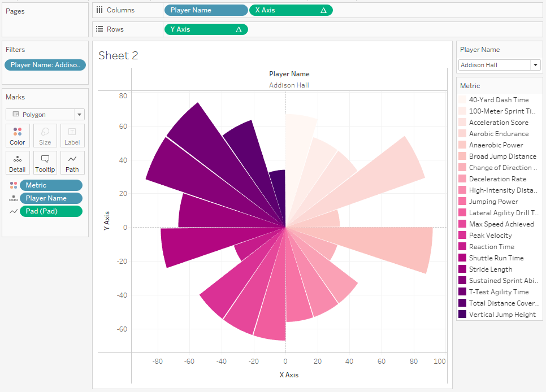Select Shuttle Run Time legend label

[496, 258]
